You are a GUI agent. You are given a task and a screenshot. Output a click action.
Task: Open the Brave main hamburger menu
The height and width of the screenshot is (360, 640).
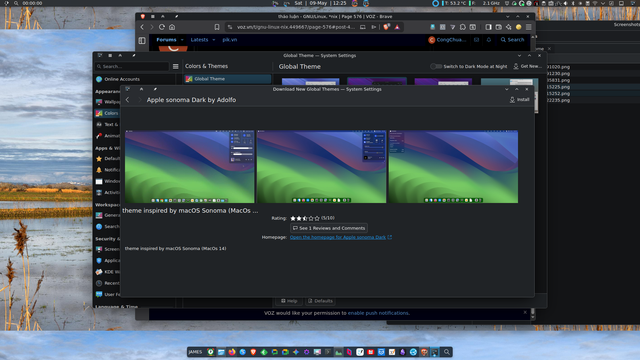[529, 27]
